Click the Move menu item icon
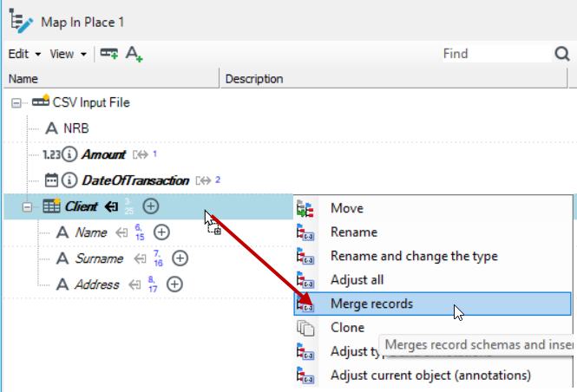The width and height of the screenshot is (577, 392). [x=305, y=208]
